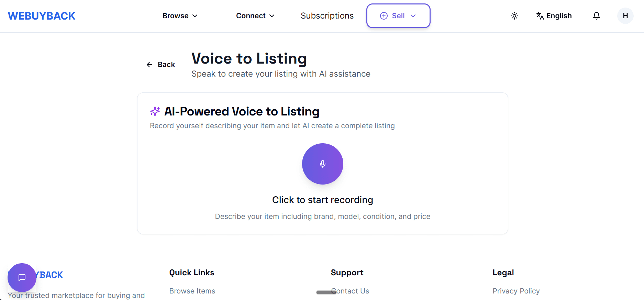Viewport: 644px width, 300px height.
Task: Go to Browse Items link
Action: pos(192,291)
